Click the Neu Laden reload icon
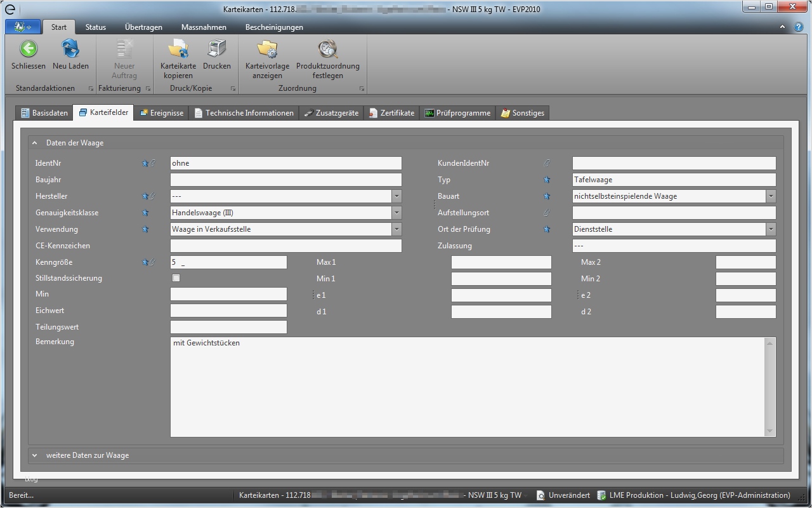The width and height of the screenshot is (812, 508). point(70,49)
